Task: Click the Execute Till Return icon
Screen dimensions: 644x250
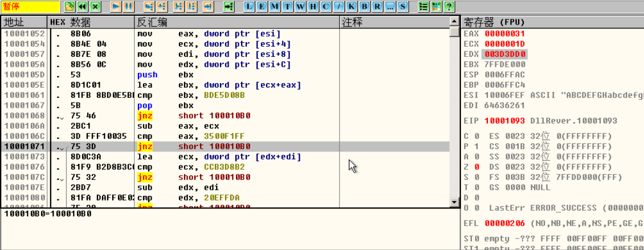Action: pos(208,6)
